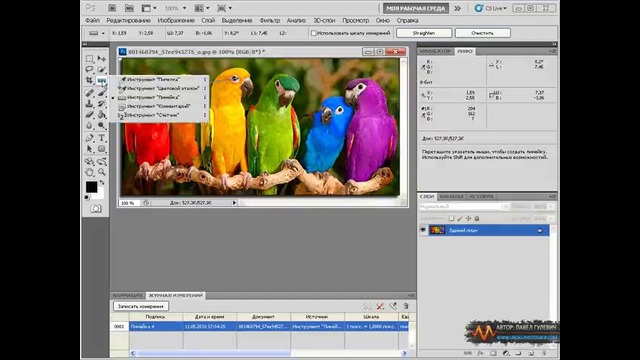Open the CS Live dropdown

point(491,8)
